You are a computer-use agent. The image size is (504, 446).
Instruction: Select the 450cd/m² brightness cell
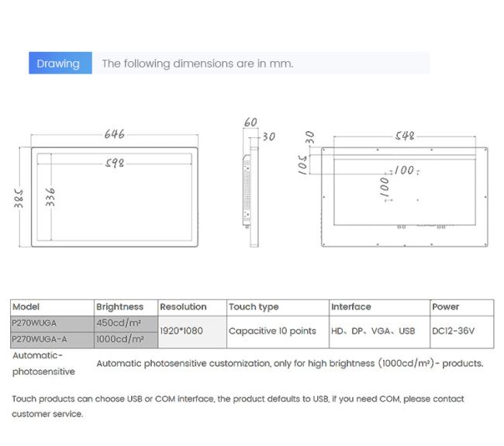(x=119, y=323)
